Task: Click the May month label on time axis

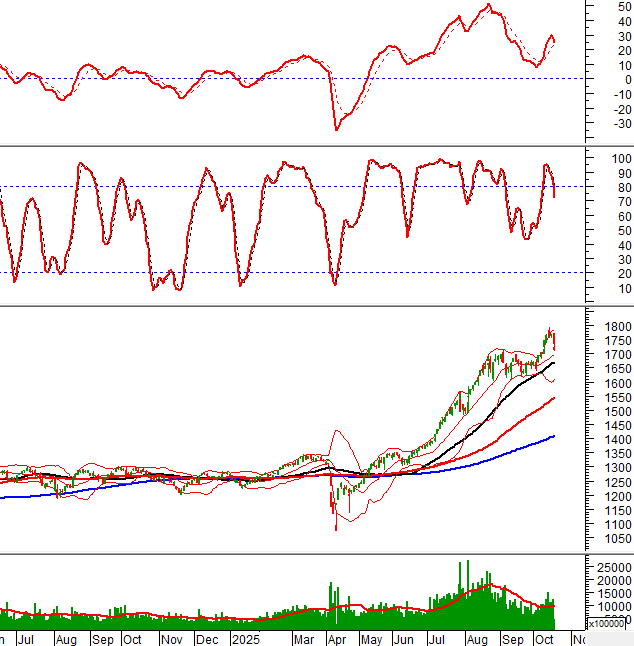Action: [x=371, y=637]
